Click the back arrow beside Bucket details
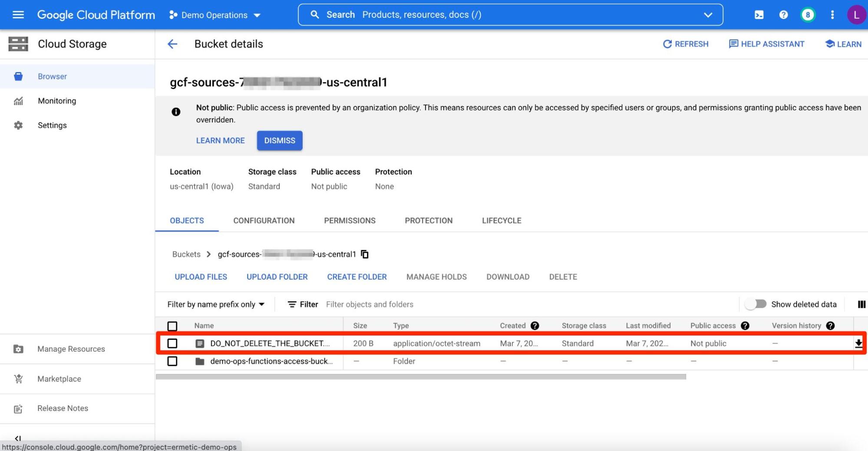 pos(172,44)
